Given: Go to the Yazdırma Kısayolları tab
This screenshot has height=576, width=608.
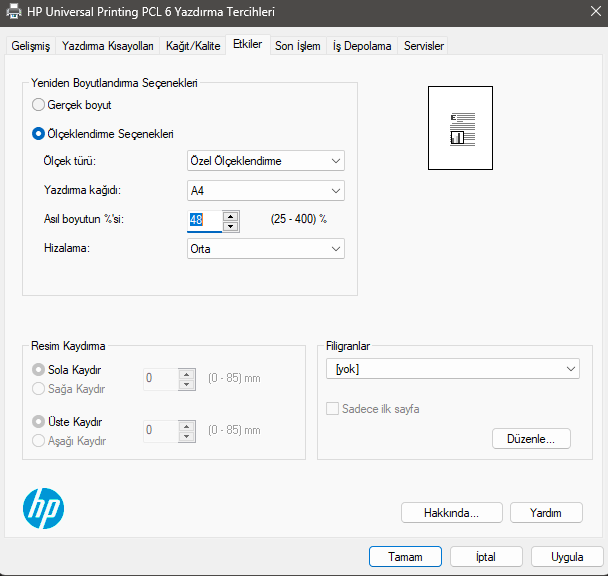Looking at the screenshot, I should point(107,46).
